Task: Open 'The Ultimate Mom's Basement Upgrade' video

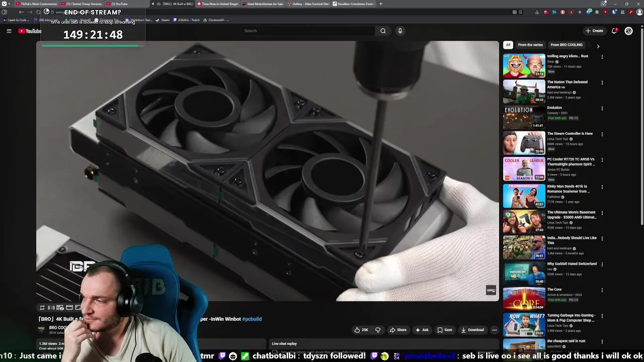Action: pyautogui.click(x=524, y=221)
